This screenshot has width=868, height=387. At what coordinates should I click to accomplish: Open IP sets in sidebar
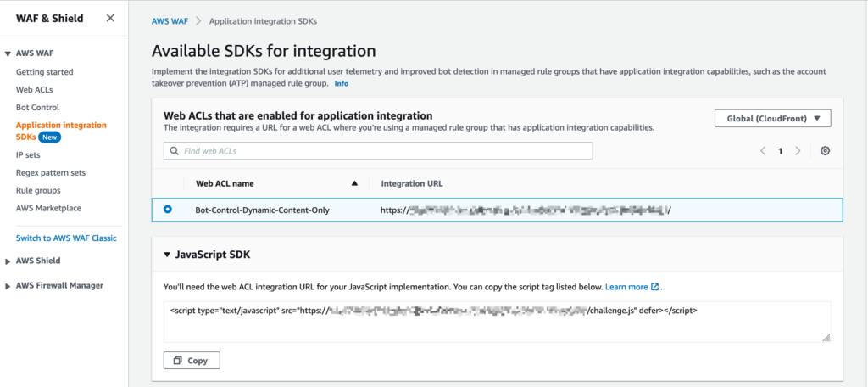click(x=28, y=155)
